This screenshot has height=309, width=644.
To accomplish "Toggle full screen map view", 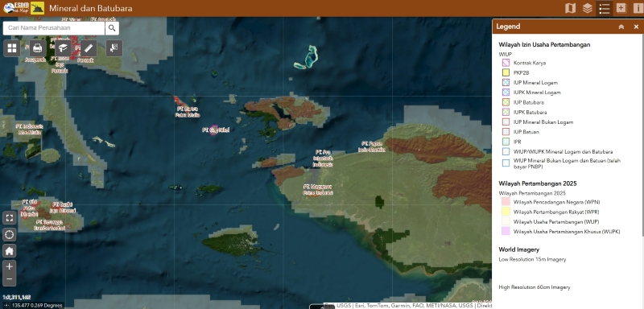I will click(x=10, y=217).
